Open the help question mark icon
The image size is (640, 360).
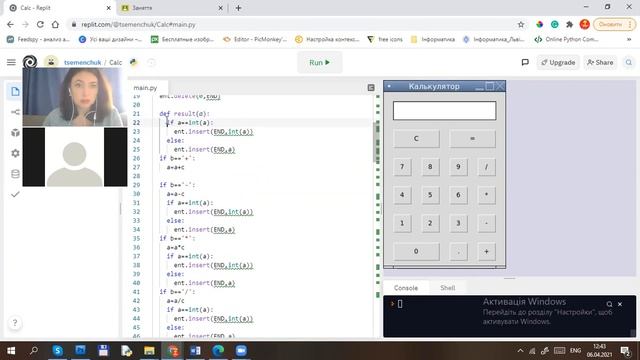click(15, 323)
